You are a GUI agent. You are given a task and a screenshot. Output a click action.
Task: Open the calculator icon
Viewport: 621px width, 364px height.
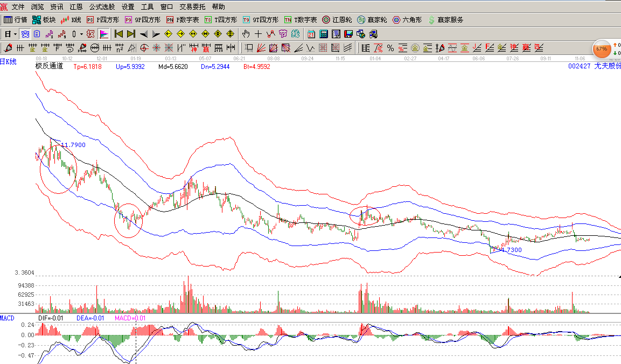click(x=323, y=33)
